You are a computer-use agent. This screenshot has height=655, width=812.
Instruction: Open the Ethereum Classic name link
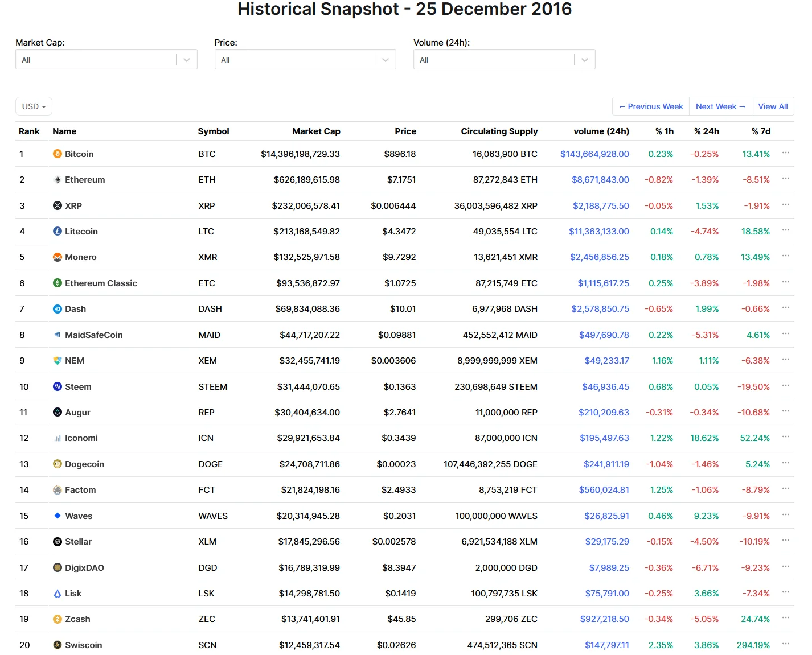[101, 283]
